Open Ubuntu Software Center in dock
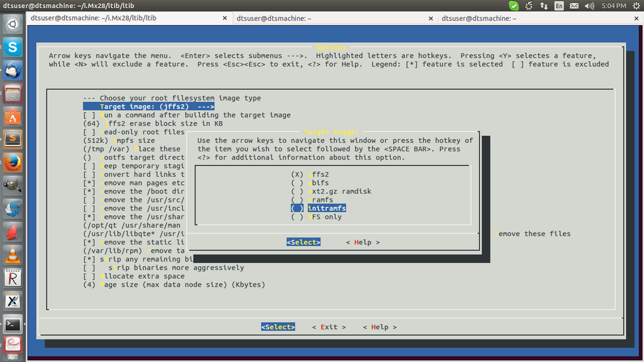This screenshot has width=644, height=362. (x=13, y=117)
